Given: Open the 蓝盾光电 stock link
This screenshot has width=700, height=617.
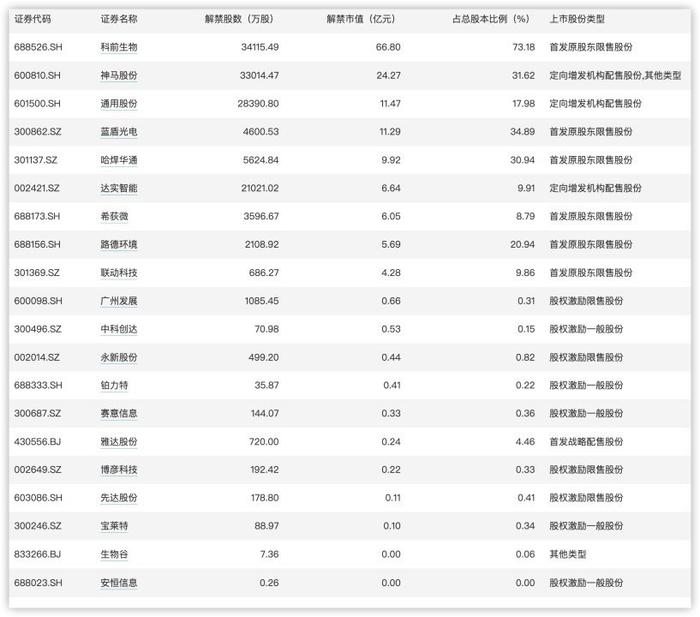Looking at the screenshot, I should [119, 131].
